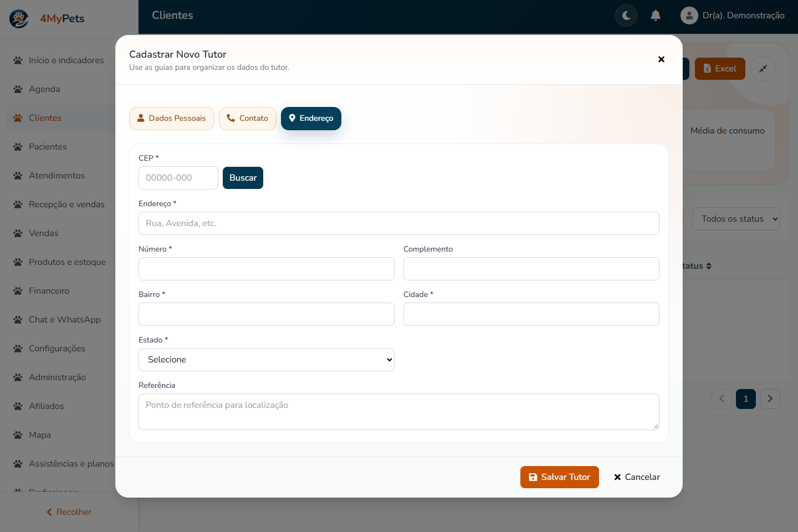
Task: Focus the Endereço street input field
Action: (399, 223)
